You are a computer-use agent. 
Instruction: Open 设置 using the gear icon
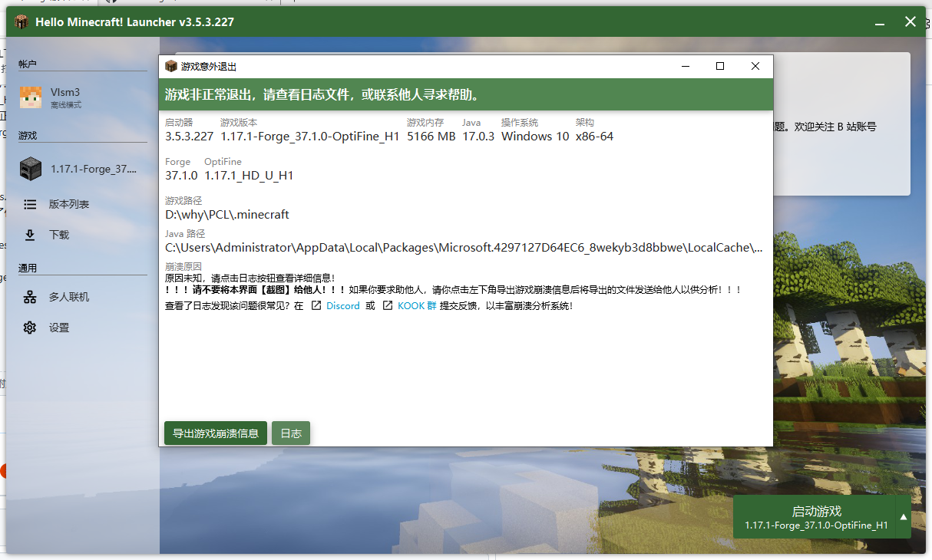click(x=29, y=327)
